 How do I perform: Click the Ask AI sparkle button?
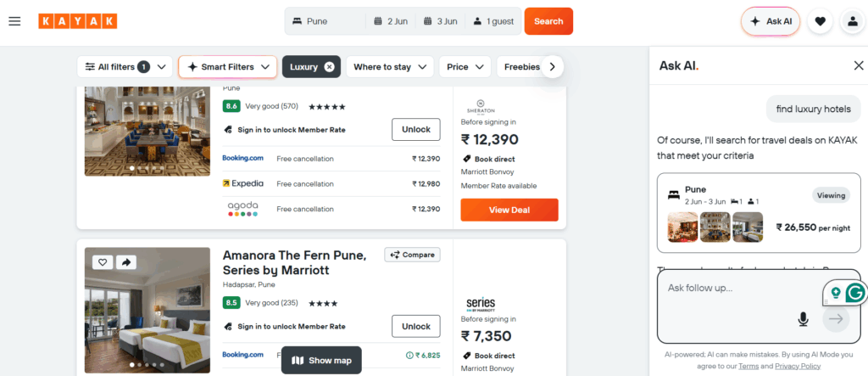(771, 21)
